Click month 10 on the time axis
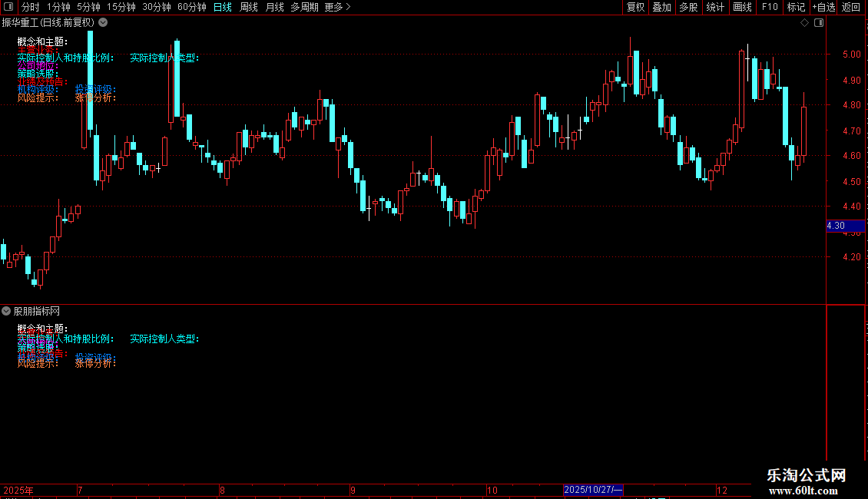 click(492, 490)
